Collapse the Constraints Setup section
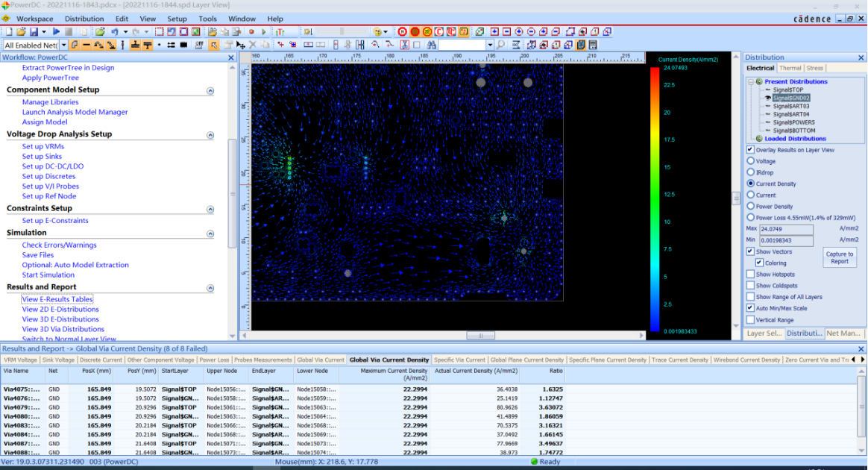Viewport: 868px width, 470px height. [210, 209]
